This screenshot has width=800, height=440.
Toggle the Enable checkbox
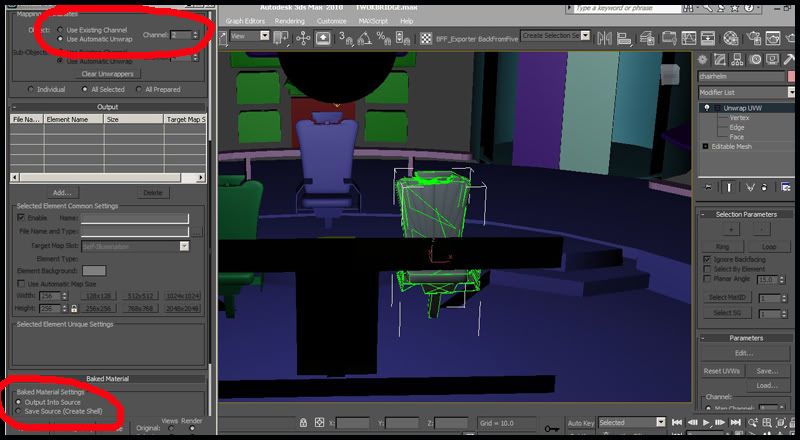[x=21, y=217]
